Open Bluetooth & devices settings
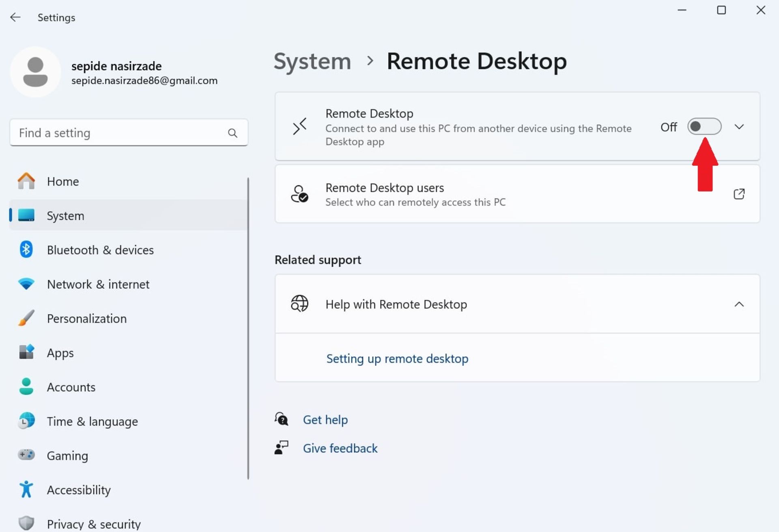Image resolution: width=779 pixels, height=532 pixels. pos(128,250)
